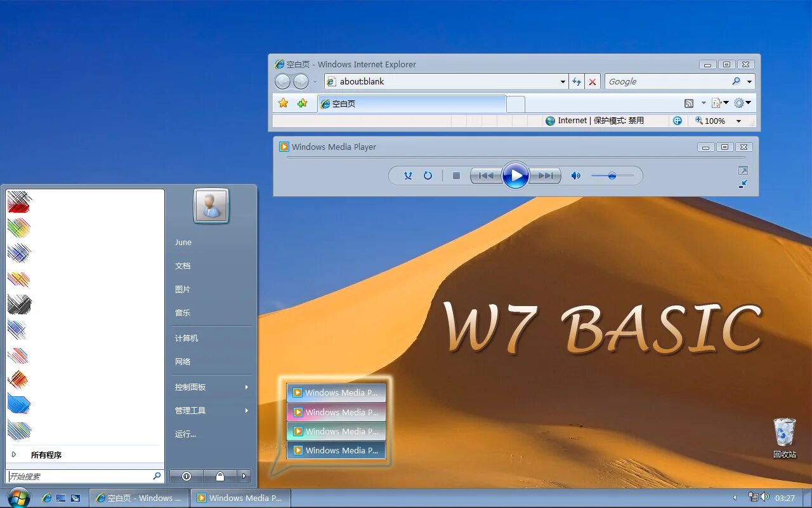Stop playback in Windows Media Player
This screenshot has height=508, width=812.
tap(456, 176)
